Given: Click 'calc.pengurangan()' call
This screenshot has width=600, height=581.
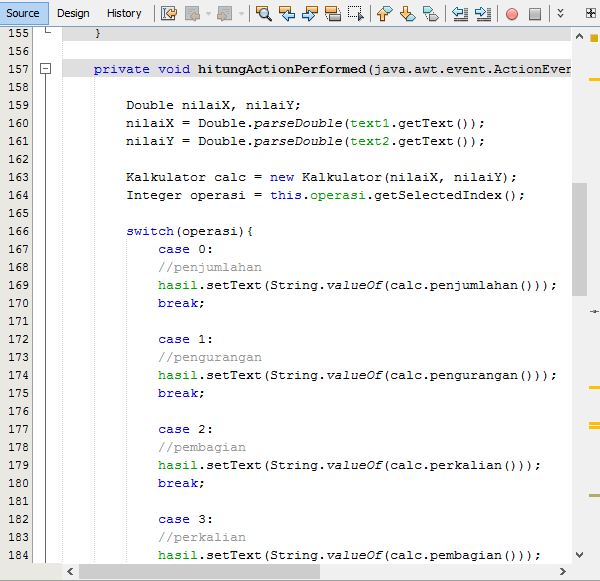Looking at the screenshot, I should [462, 375].
